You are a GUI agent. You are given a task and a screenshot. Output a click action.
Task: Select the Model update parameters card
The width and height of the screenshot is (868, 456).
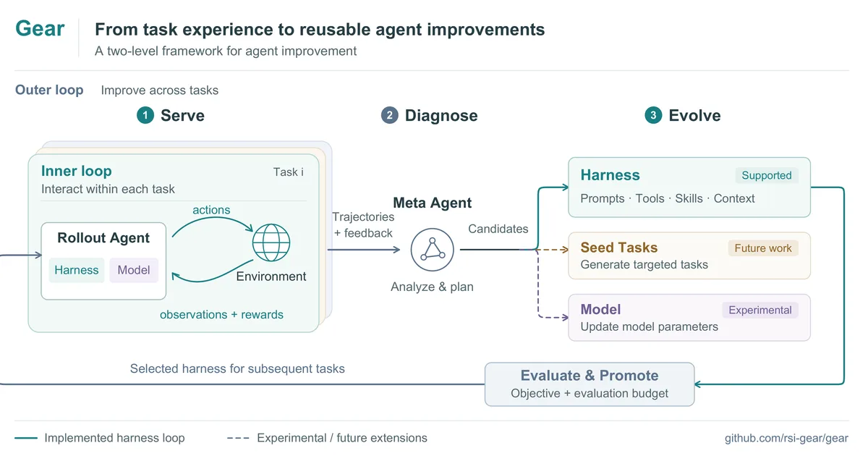(x=689, y=317)
